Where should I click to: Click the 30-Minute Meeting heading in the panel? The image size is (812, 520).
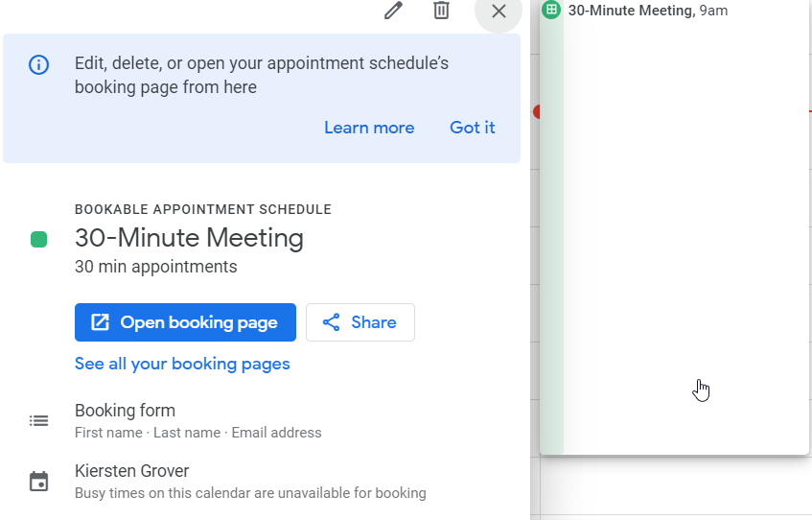tap(189, 238)
